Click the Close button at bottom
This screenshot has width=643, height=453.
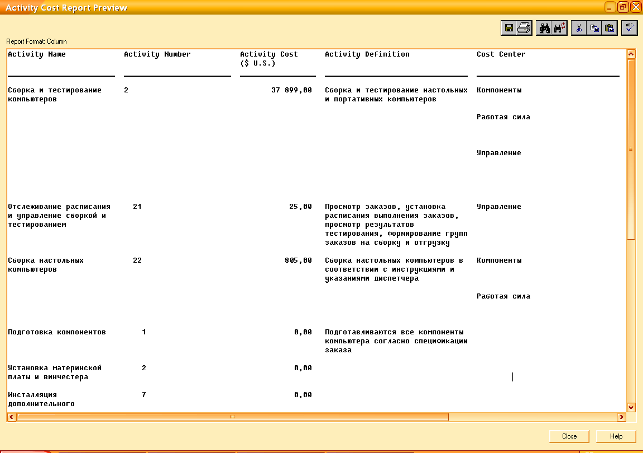(x=569, y=436)
